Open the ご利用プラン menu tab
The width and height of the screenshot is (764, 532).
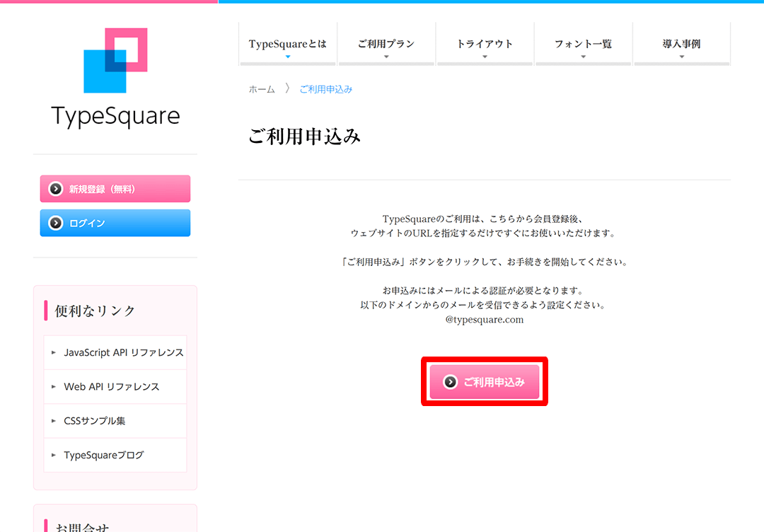386,44
